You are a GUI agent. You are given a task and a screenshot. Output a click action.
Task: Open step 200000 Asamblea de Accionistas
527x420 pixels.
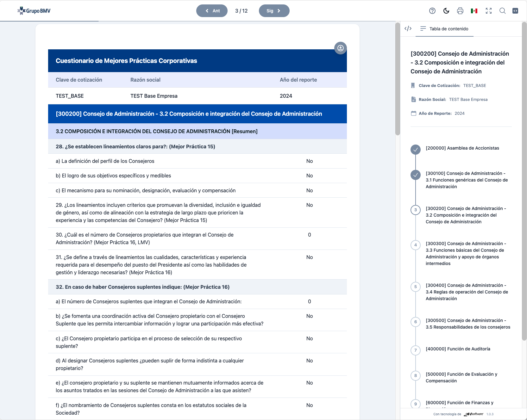coord(462,148)
